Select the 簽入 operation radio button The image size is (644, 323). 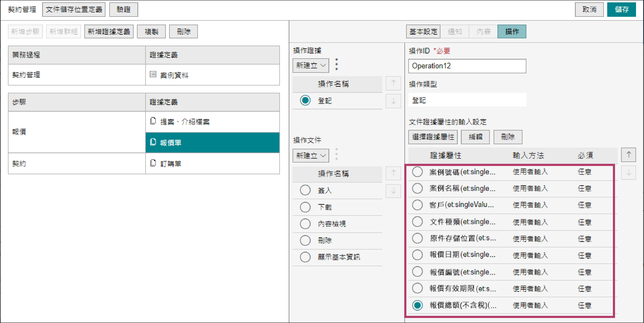[x=305, y=190]
